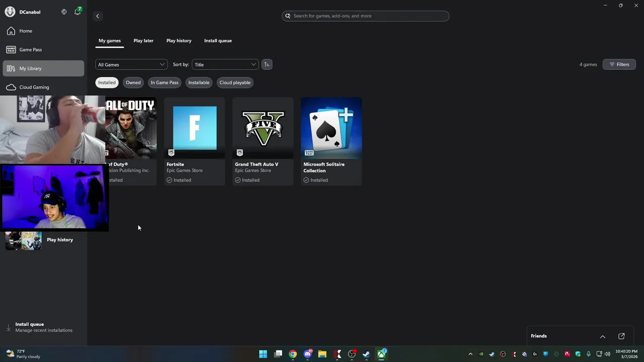Open the notifications bell icon

[77, 12]
